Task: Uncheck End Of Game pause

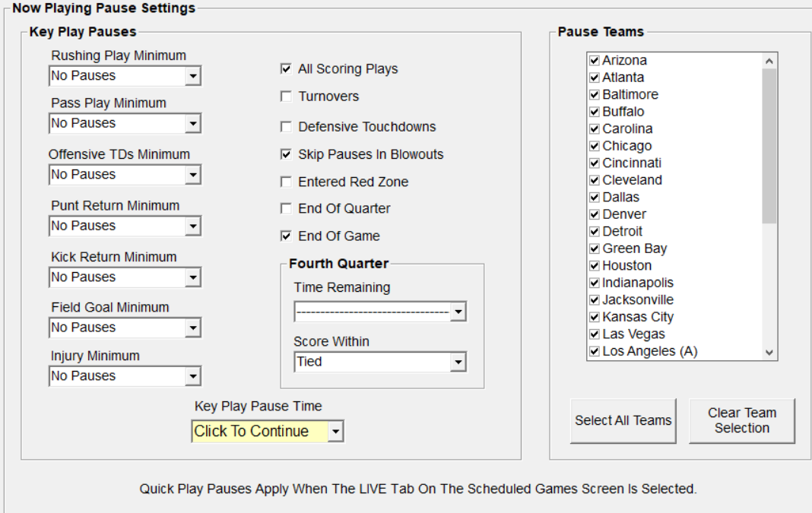Action: (287, 236)
